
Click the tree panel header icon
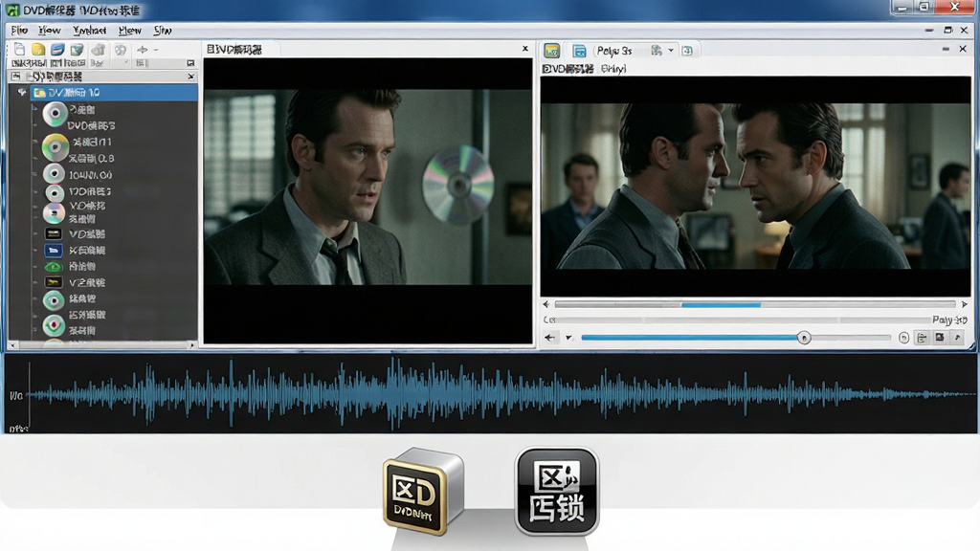15,77
